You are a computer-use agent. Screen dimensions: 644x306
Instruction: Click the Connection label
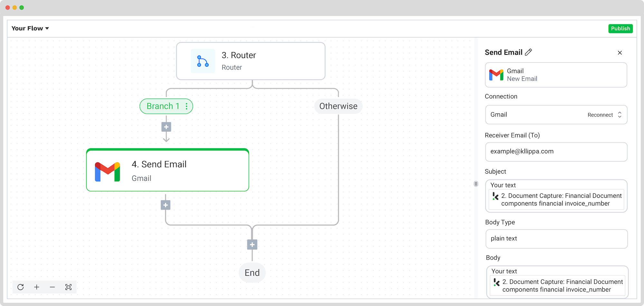501,96
